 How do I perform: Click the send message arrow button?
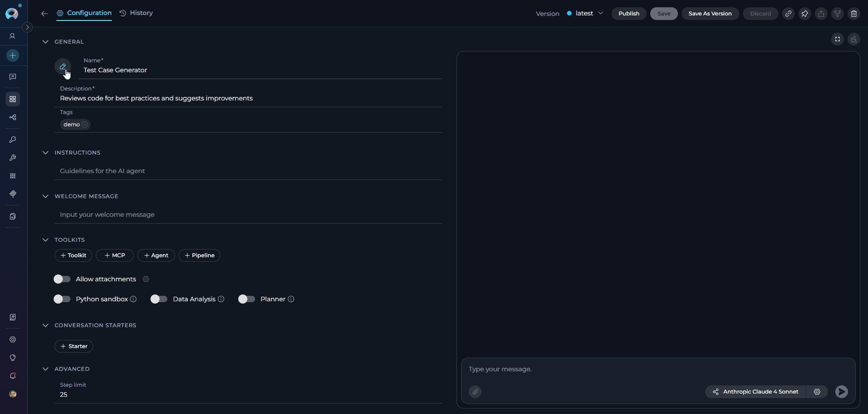point(841,392)
